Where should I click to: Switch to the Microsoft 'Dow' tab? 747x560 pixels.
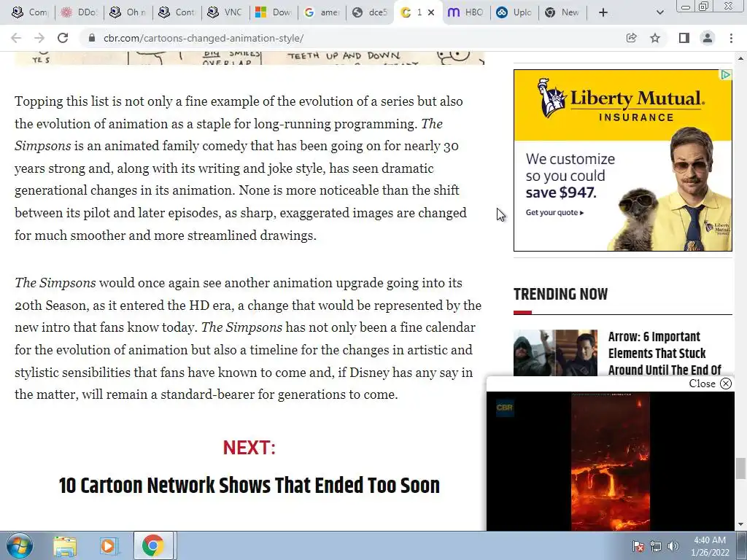[x=274, y=12]
